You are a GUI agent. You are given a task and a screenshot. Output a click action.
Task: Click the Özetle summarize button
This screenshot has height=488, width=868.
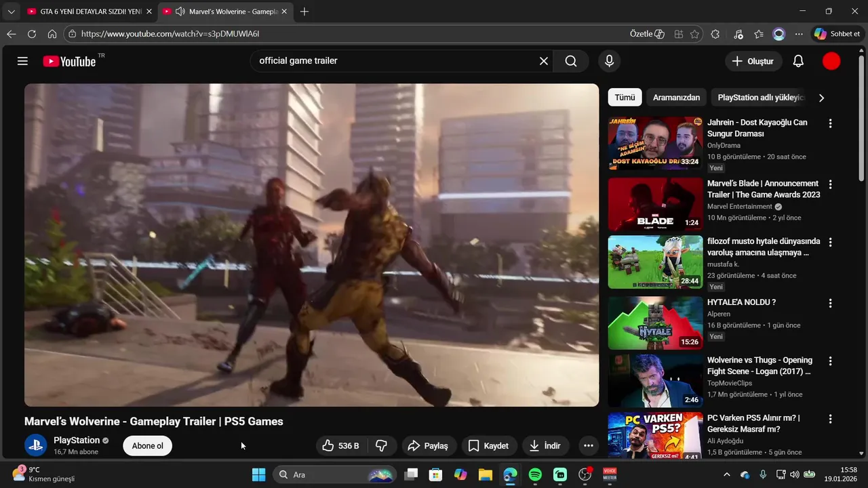tap(647, 34)
